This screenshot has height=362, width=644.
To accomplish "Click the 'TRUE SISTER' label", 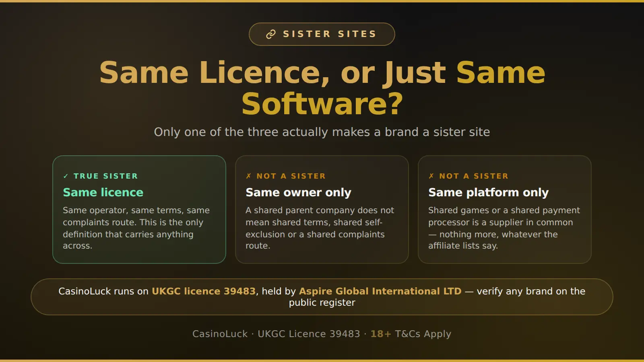I will click(x=105, y=176).
